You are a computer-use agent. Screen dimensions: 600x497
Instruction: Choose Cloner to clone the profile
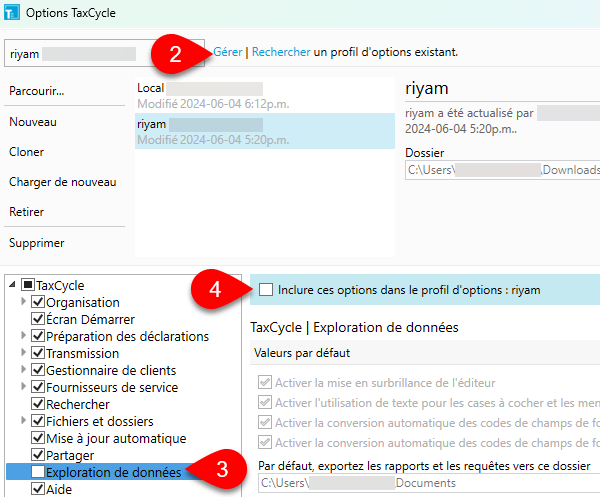coord(26,152)
